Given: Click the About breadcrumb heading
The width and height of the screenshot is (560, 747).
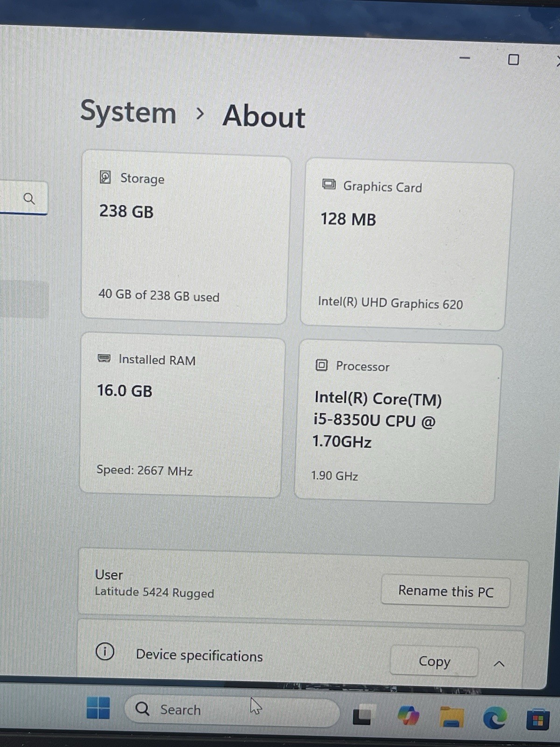Looking at the screenshot, I should tap(264, 116).
